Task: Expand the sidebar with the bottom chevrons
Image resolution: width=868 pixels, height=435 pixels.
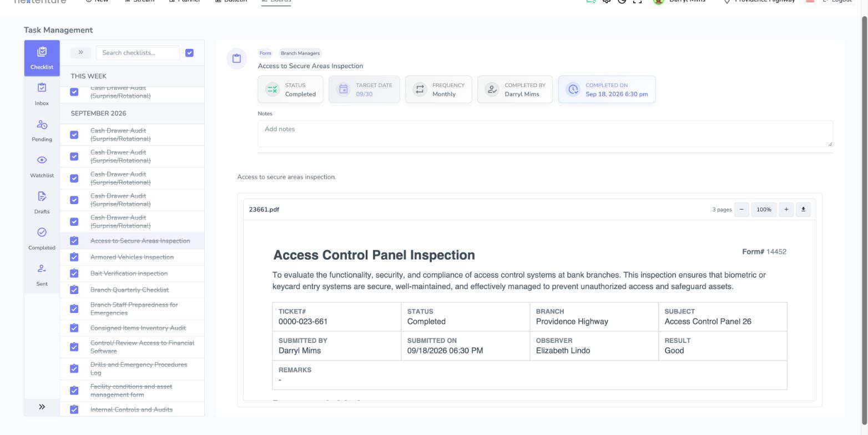Action: coord(42,407)
